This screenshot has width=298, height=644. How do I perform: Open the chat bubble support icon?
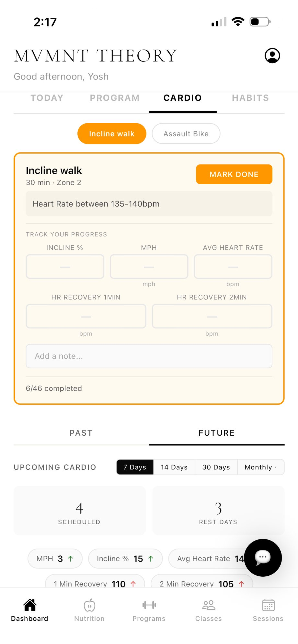point(263,558)
